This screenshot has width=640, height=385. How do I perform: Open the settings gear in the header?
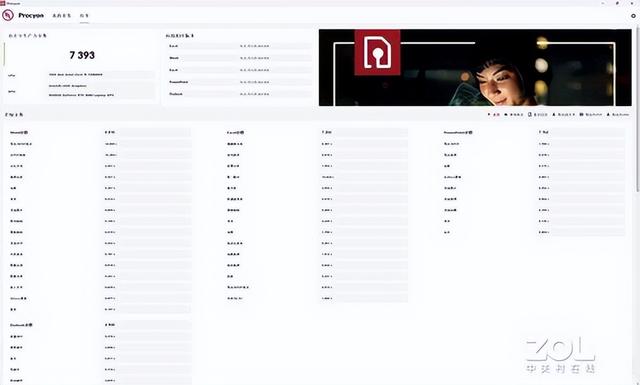pyautogui.click(x=633, y=16)
